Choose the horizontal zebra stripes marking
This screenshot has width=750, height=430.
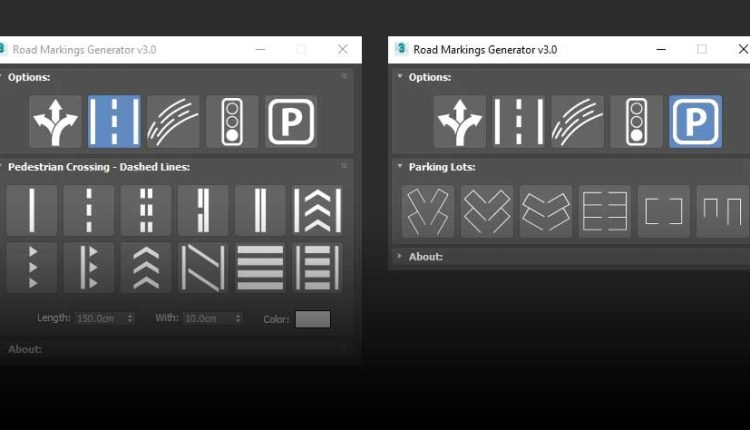(260, 268)
